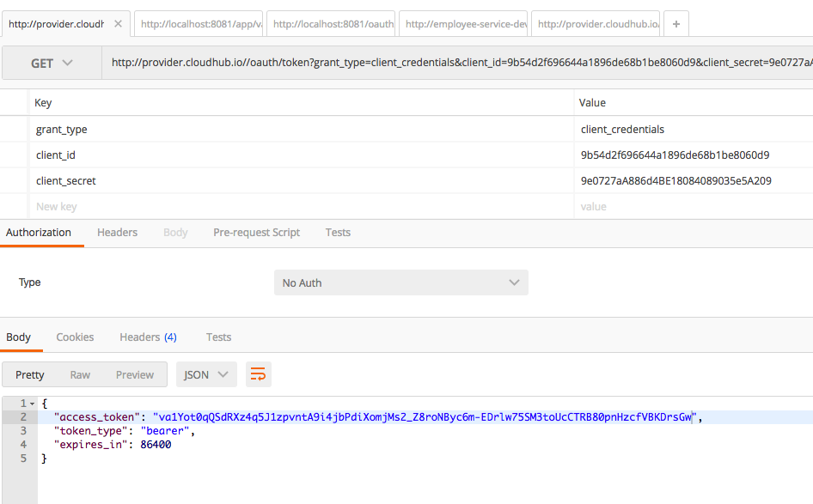Open the employee-service request tab
The height and width of the screenshot is (504, 813).
[465, 24]
